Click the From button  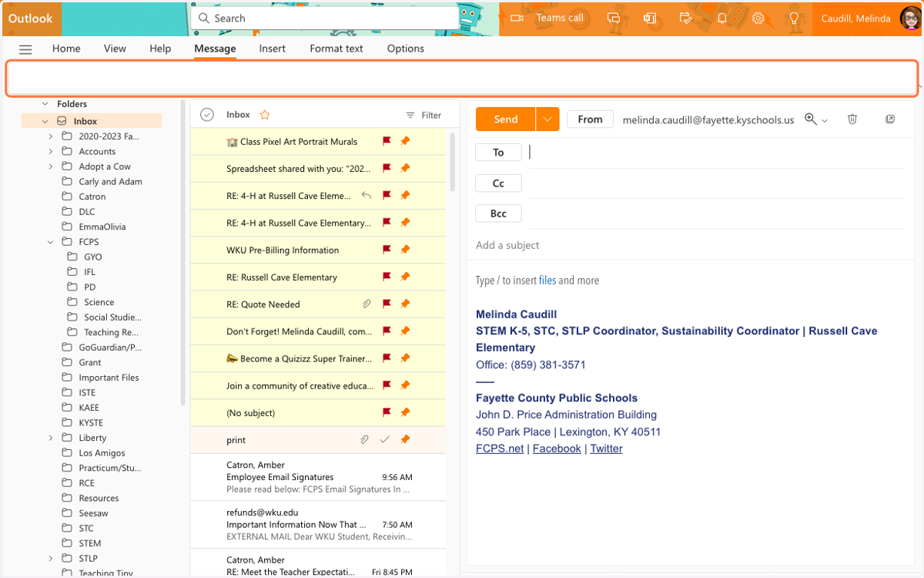590,119
